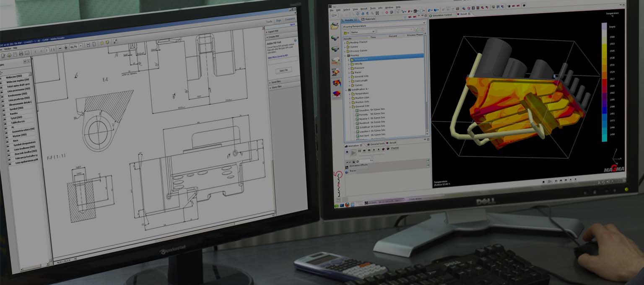Click the zoom percentage field in Reader
This screenshot has width=644, height=285.
75,47
